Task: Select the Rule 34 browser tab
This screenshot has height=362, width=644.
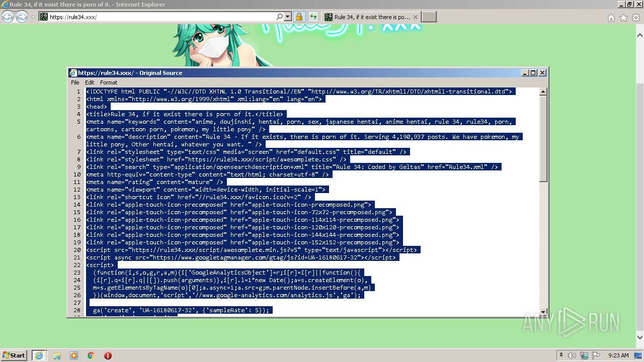Action: pyautogui.click(x=371, y=17)
